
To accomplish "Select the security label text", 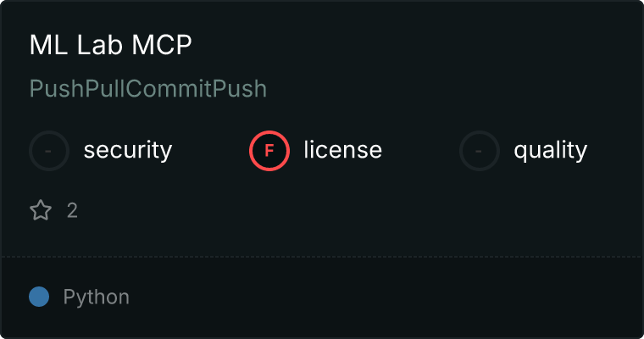I will [x=128, y=150].
